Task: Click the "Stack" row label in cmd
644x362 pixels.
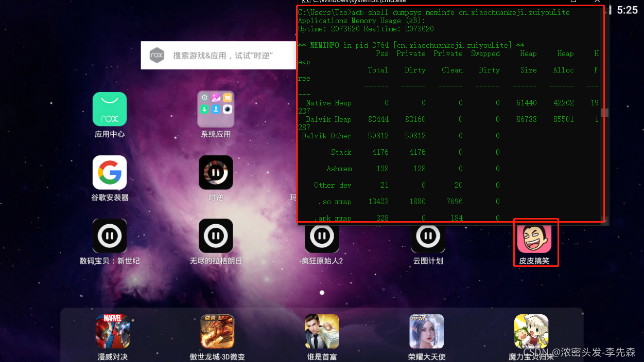Action: (341, 152)
